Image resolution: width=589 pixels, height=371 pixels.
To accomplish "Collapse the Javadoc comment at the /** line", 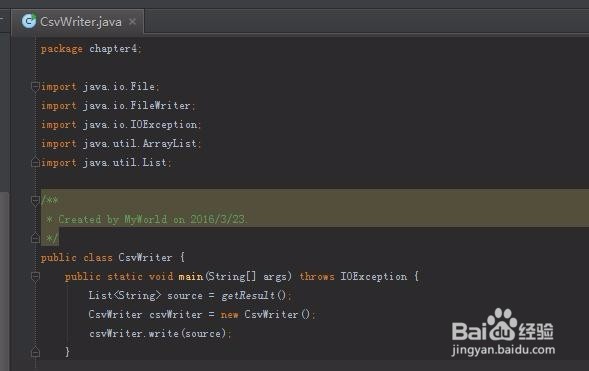I will click(35, 201).
